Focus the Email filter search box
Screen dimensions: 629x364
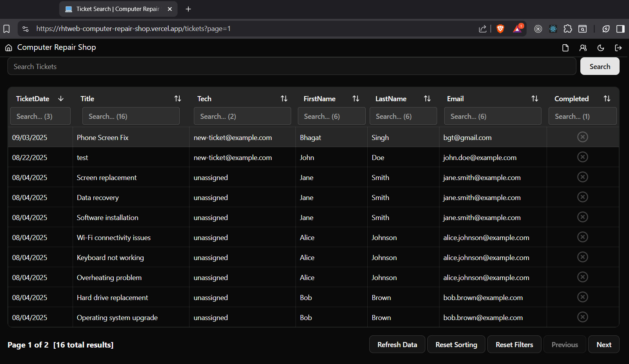493,116
